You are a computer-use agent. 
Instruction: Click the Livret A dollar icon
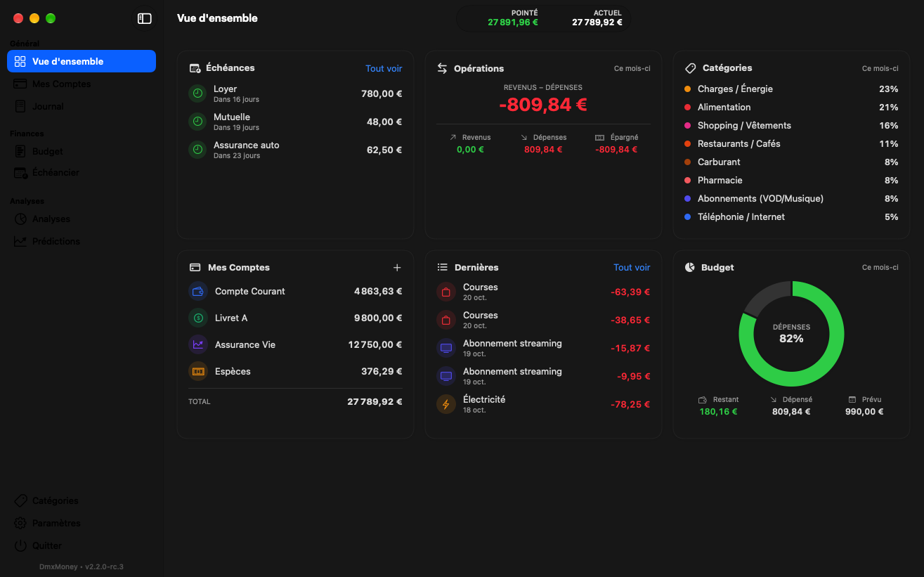pos(198,318)
